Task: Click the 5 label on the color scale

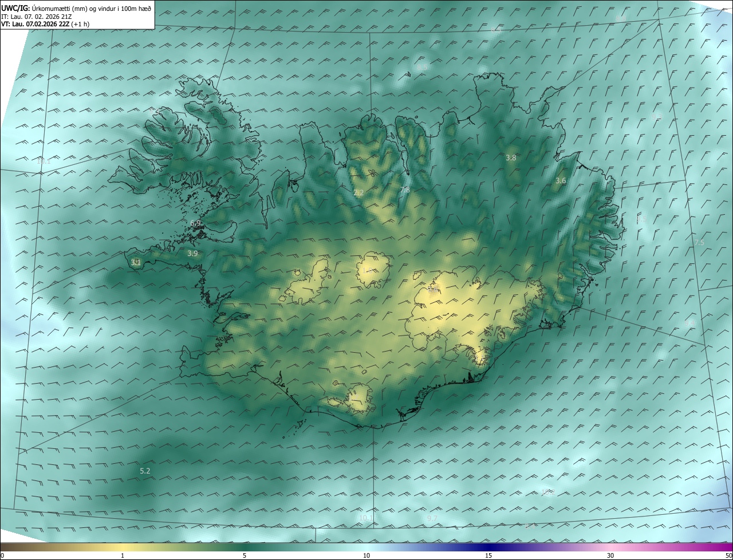Action: (245, 556)
